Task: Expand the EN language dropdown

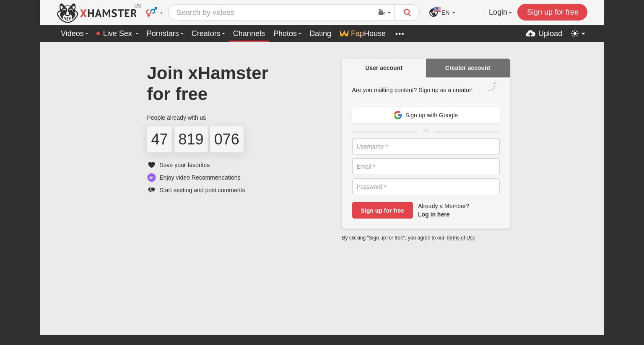Action: pos(448,13)
